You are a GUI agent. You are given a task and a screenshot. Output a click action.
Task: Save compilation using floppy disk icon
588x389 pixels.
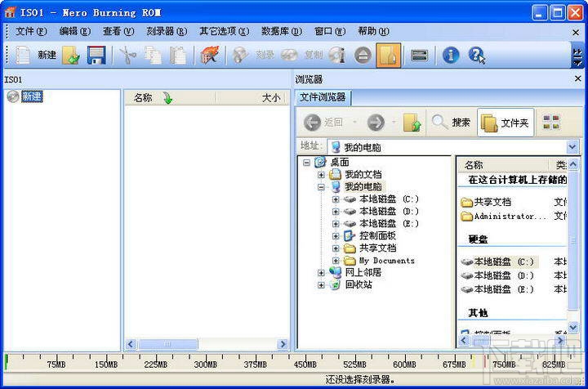coord(96,55)
